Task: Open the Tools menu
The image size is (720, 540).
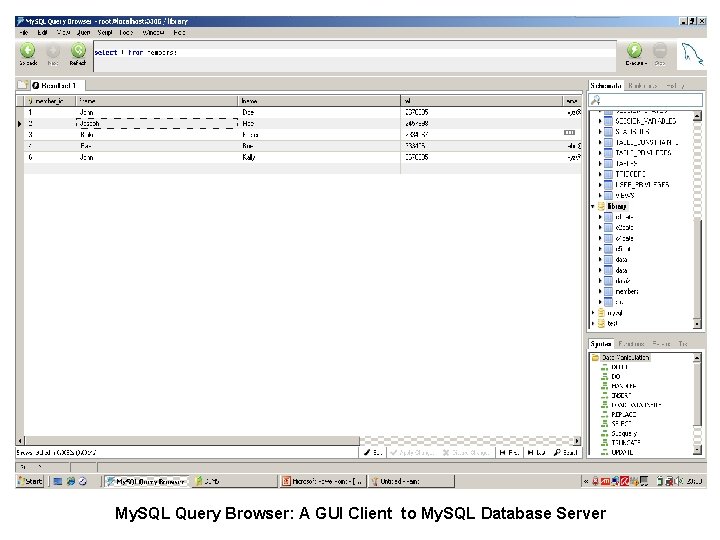Action: point(126,33)
